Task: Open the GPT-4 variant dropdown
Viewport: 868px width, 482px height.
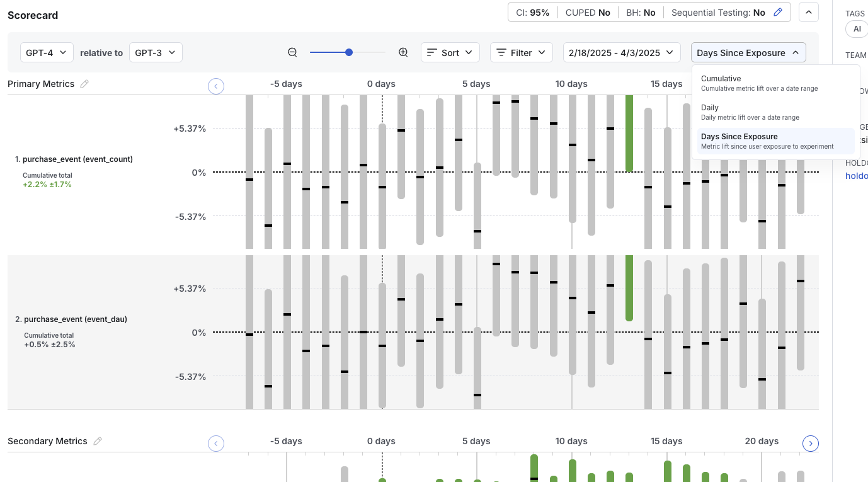Action: 46,52
